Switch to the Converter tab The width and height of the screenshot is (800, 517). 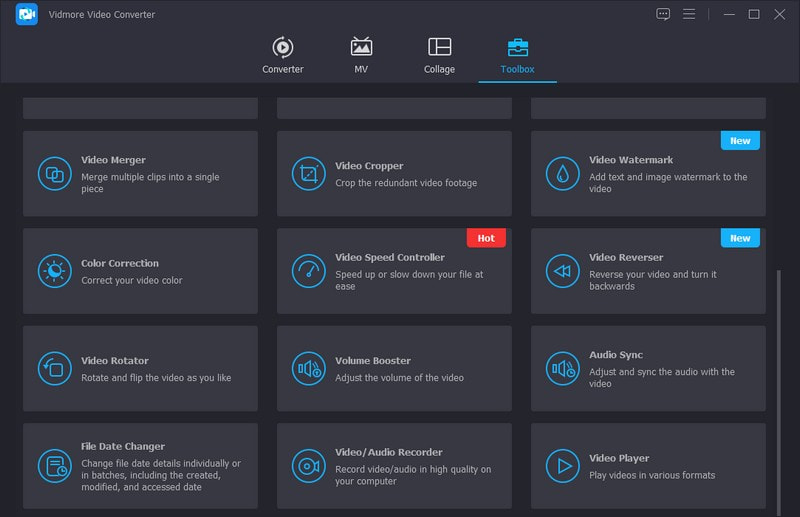(283, 55)
